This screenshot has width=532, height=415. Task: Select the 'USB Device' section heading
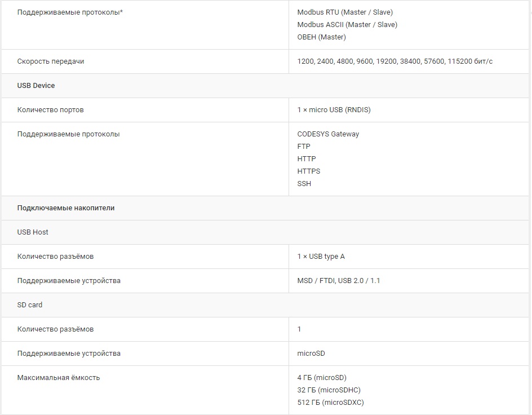click(x=36, y=85)
